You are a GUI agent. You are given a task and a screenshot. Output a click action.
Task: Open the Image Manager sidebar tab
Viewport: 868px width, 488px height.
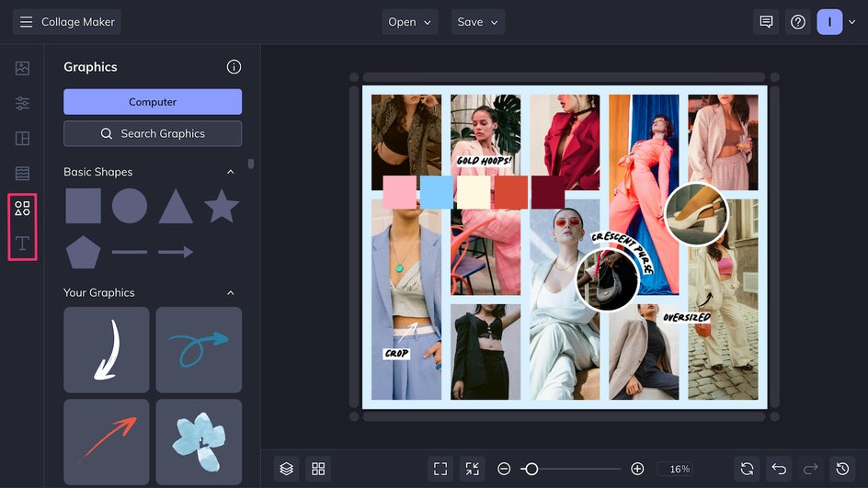[22, 68]
